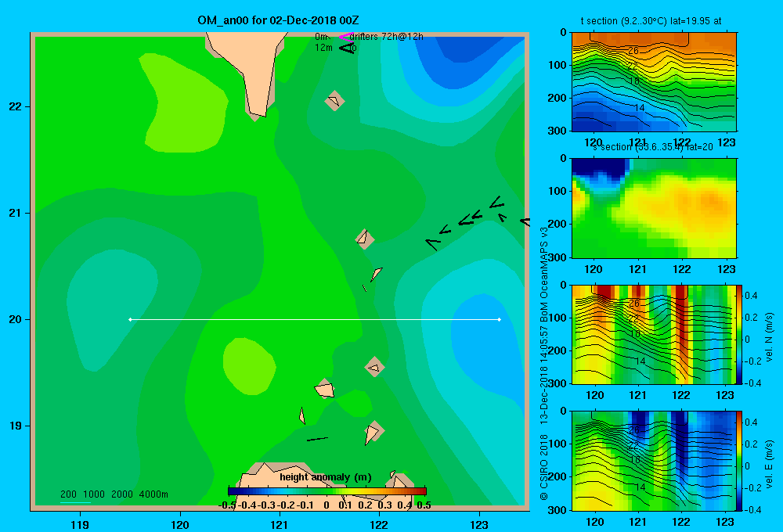Click the latitude label 22 on the map axis
This screenshot has height=532, width=783.
(x=16, y=107)
